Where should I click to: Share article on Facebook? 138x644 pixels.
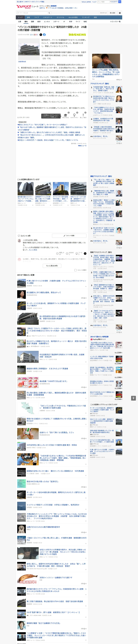coord(44,35)
